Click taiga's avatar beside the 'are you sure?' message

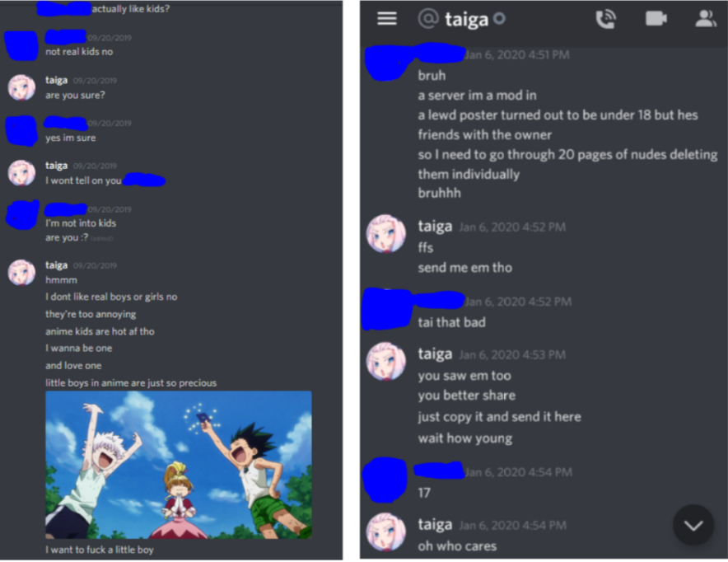click(x=21, y=87)
